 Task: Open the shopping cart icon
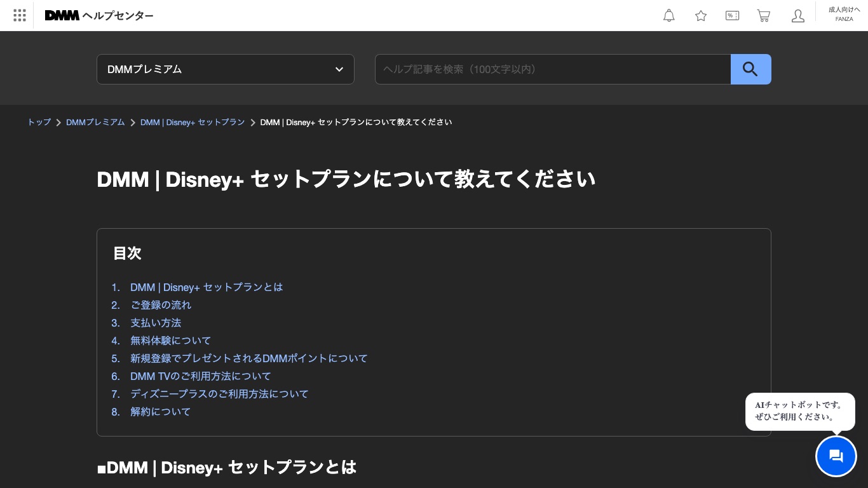tap(764, 15)
